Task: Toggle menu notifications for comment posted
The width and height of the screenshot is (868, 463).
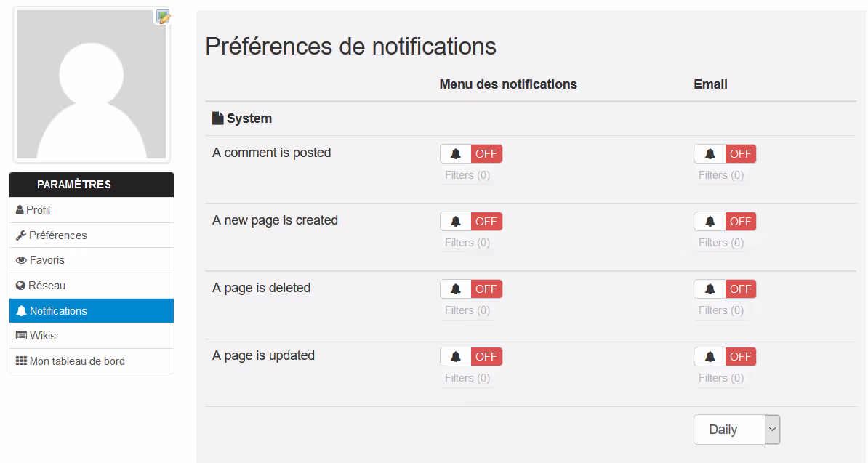Action: (471, 154)
